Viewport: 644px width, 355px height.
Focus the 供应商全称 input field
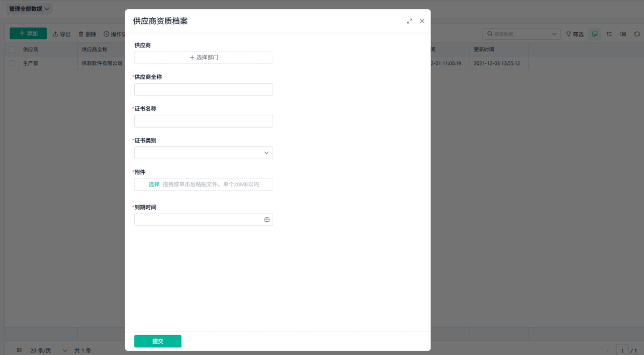click(203, 90)
